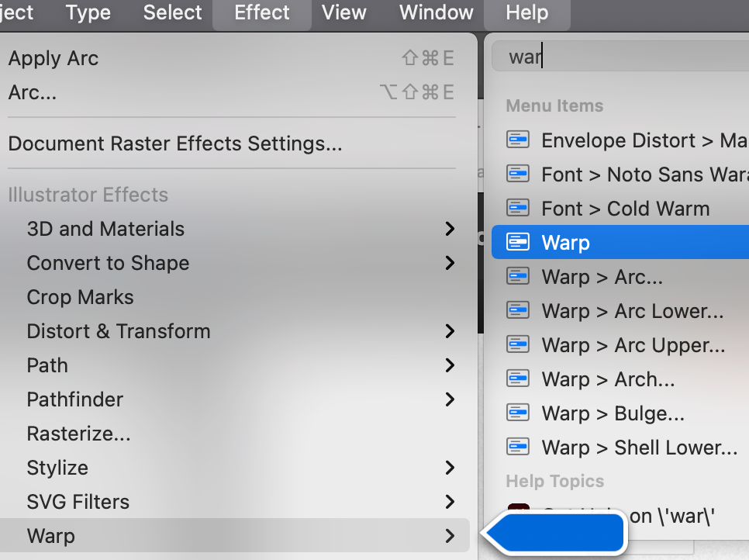Choose Apply Arc from the Effect menu
This screenshot has height=560, width=749.
tap(53, 58)
